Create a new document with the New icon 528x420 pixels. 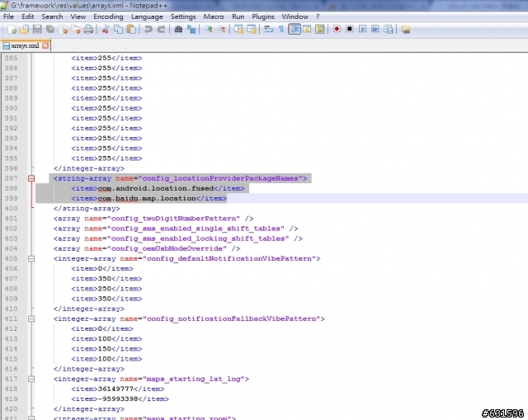click(12, 30)
